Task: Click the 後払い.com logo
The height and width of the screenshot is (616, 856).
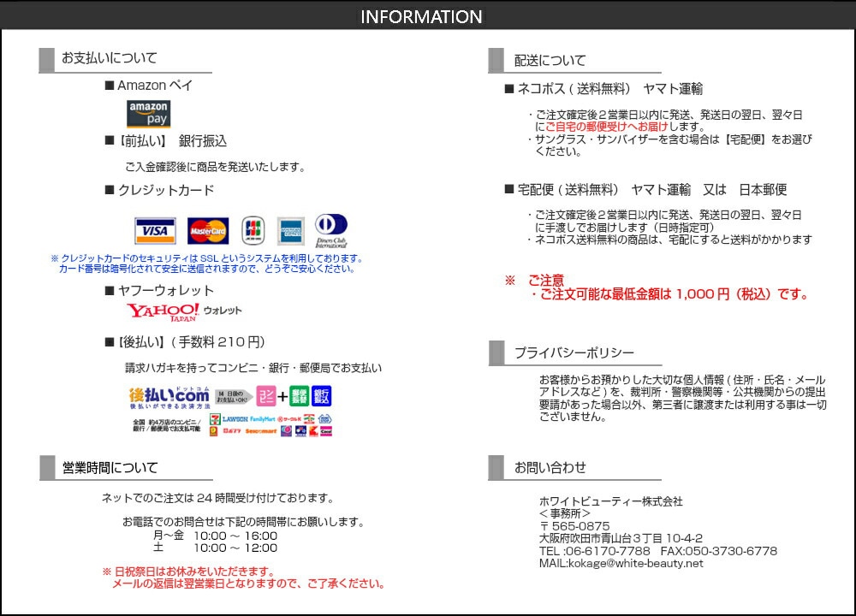Action: click(x=169, y=397)
